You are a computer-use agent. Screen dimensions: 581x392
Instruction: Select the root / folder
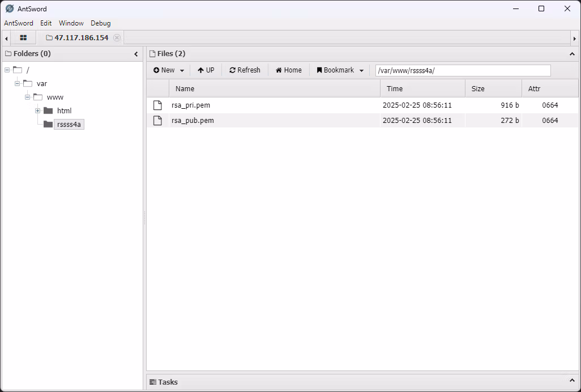click(28, 70)
